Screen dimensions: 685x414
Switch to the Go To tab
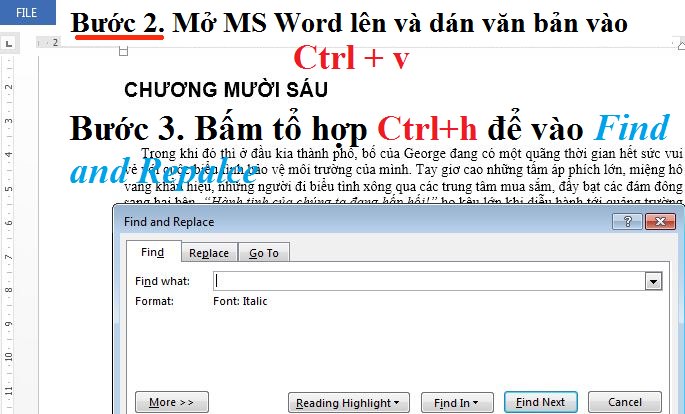pyautogui.click(x=264, y=253)
